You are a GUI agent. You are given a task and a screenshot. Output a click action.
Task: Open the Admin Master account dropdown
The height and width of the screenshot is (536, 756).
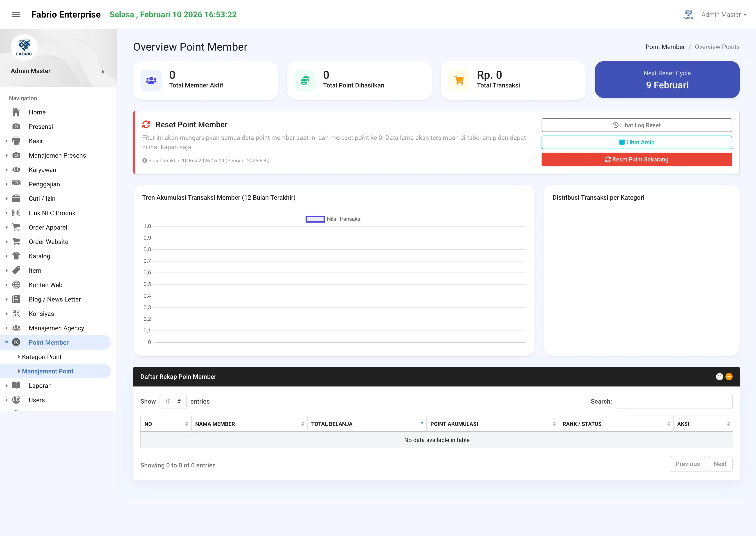click(x=723, y=15)
